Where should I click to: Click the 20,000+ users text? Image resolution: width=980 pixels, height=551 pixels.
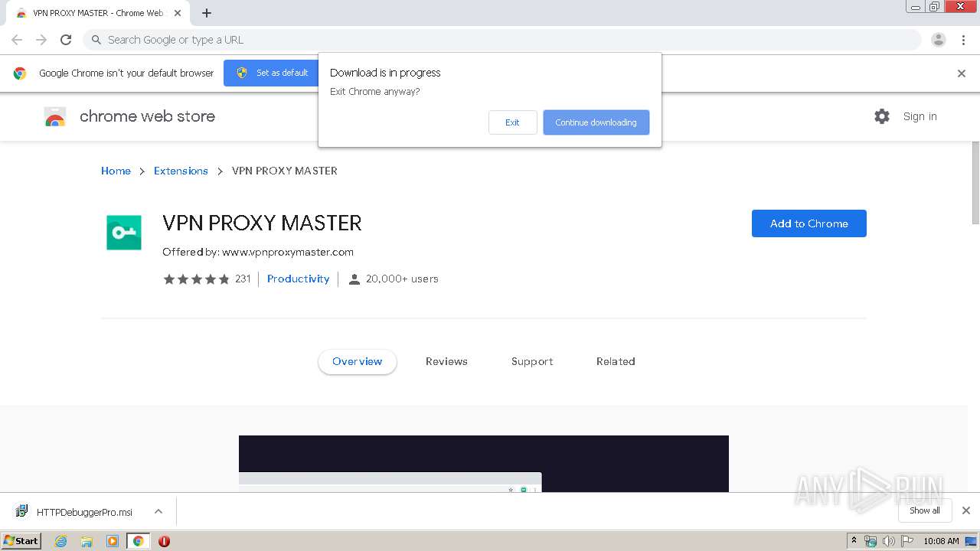(x=402, y=279)
